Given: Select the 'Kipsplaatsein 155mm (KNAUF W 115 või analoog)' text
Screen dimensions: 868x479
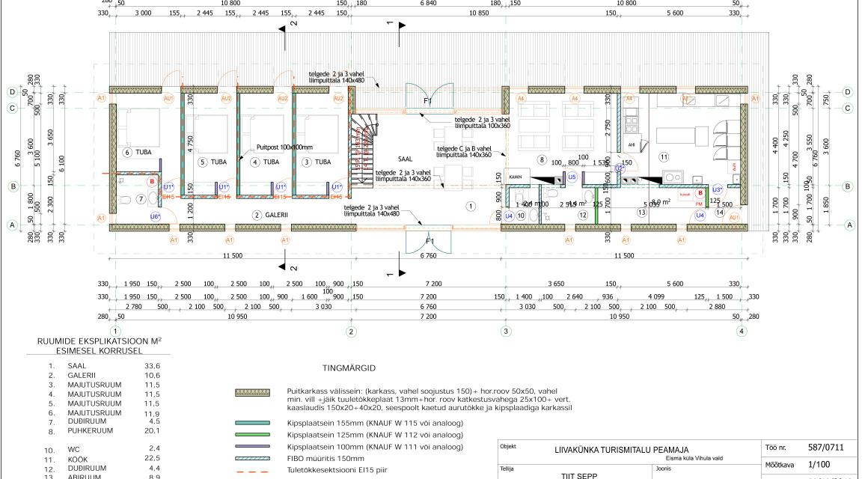Looking at the screenshot, I should click(x=375, y=423).
